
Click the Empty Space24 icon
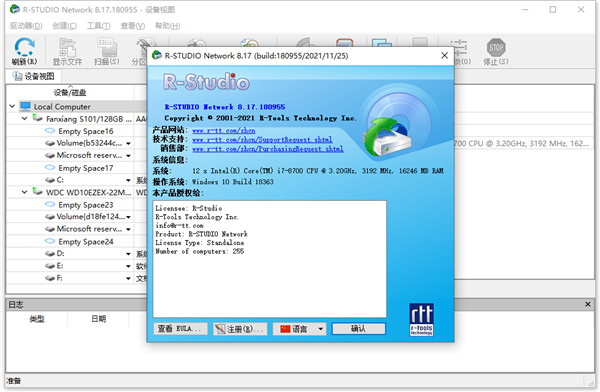pyautogui.click(x=50, y=241)
